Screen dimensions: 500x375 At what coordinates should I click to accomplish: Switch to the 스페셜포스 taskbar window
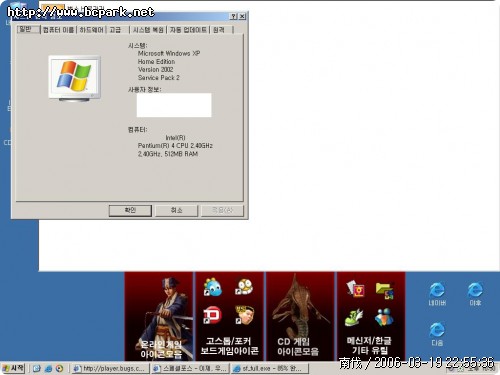tap(190, 369)
